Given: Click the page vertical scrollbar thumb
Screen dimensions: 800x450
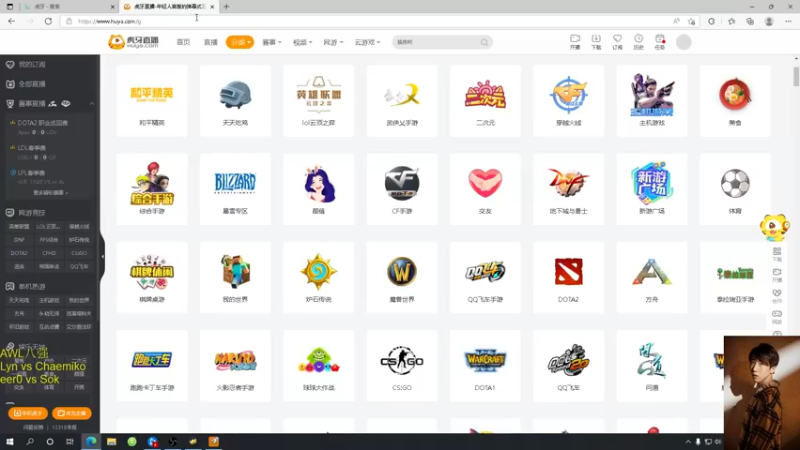Looking at the screenshot, I should [796, 76].
